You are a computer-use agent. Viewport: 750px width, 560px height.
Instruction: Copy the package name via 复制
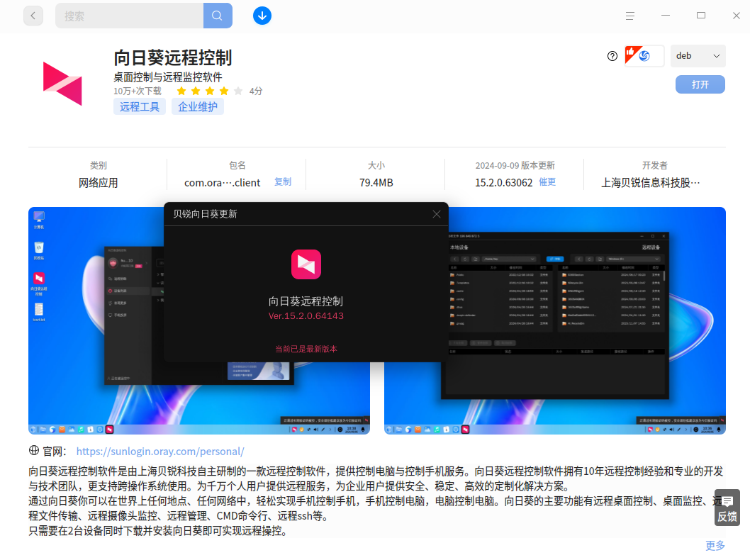(x=283, y=181)
